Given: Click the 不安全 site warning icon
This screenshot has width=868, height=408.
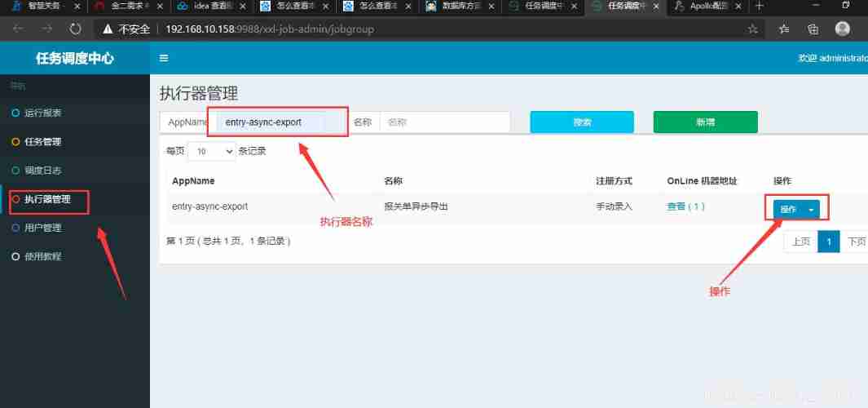Looking at the screenshot, I should pos(108,29).
